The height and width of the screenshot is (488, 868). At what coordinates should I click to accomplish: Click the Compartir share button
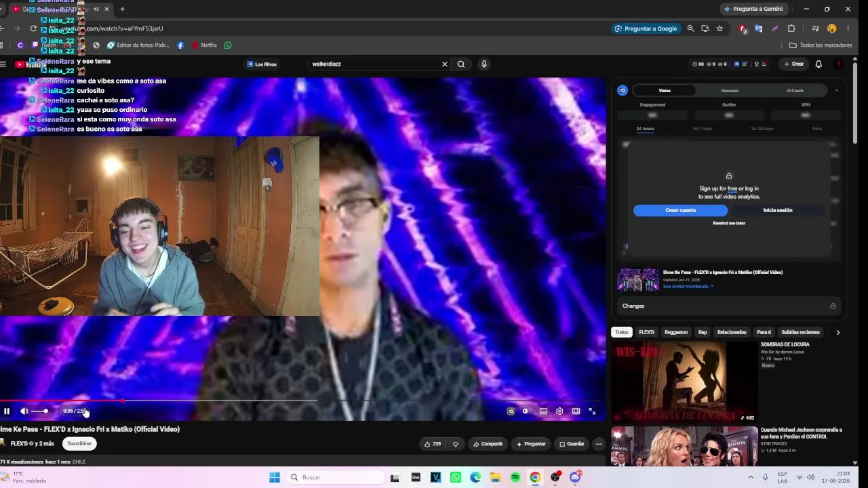[488, 444]
